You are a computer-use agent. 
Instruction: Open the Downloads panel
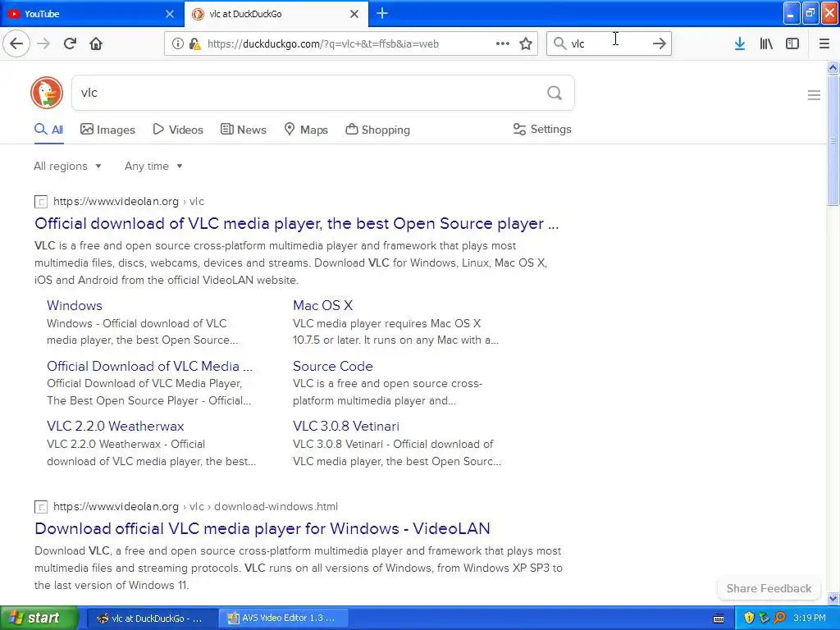click(740, 43)
